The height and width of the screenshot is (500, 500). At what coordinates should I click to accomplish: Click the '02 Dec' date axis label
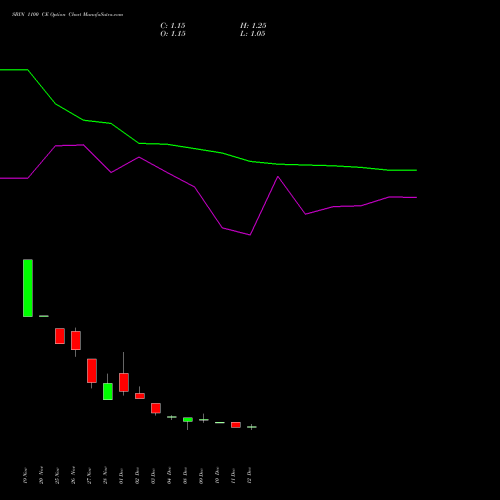[x=138, y=476]
